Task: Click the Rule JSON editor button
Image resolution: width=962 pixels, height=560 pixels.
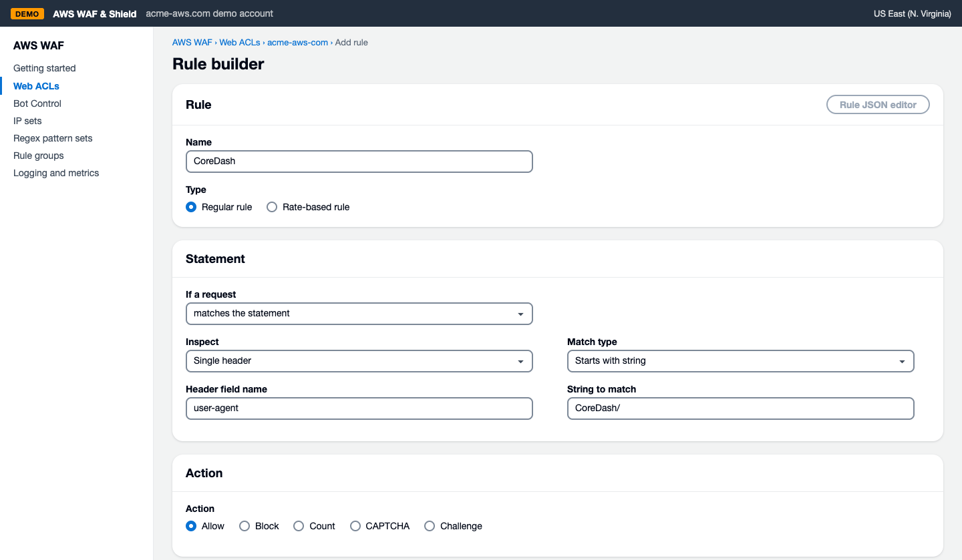Action: coord(878,105)
